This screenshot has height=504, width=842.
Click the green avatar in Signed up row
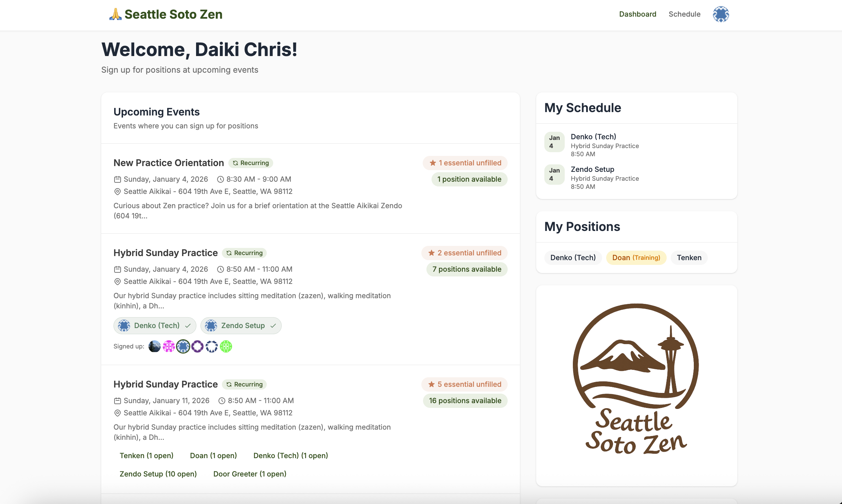(x=226, y=346)
